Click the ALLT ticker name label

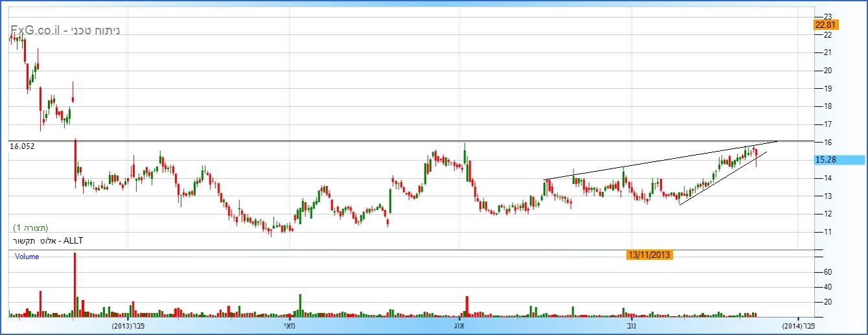pyautogui.click(x=48, y=241)
